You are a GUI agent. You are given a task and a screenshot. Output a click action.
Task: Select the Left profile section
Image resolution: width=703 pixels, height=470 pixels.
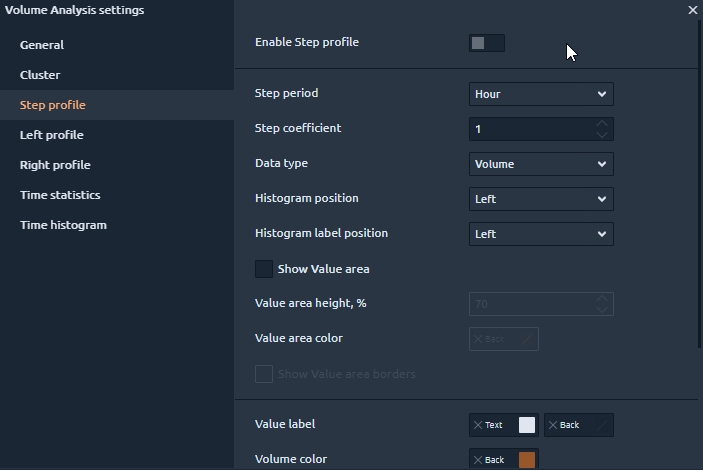point(52,135)
